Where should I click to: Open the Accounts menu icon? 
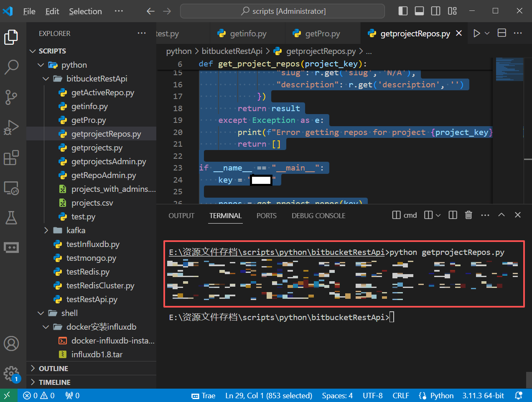point(11,344)
